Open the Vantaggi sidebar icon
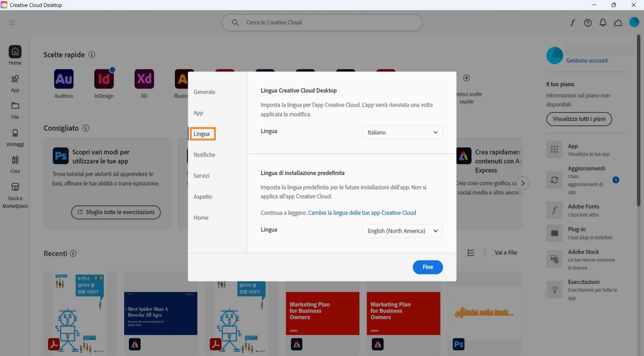 tap(15, 133)
